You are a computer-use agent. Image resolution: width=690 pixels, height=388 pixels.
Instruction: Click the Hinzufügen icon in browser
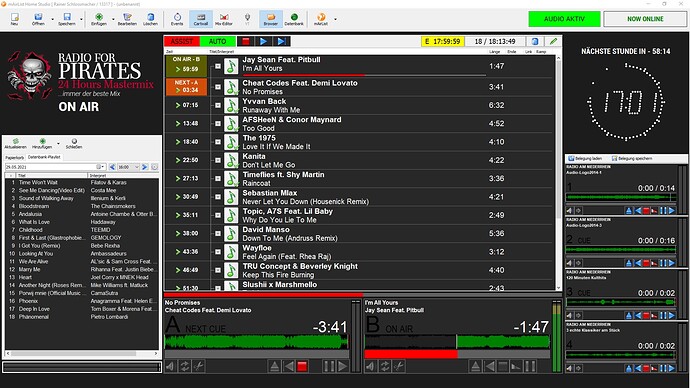click(x=42, y=143)
